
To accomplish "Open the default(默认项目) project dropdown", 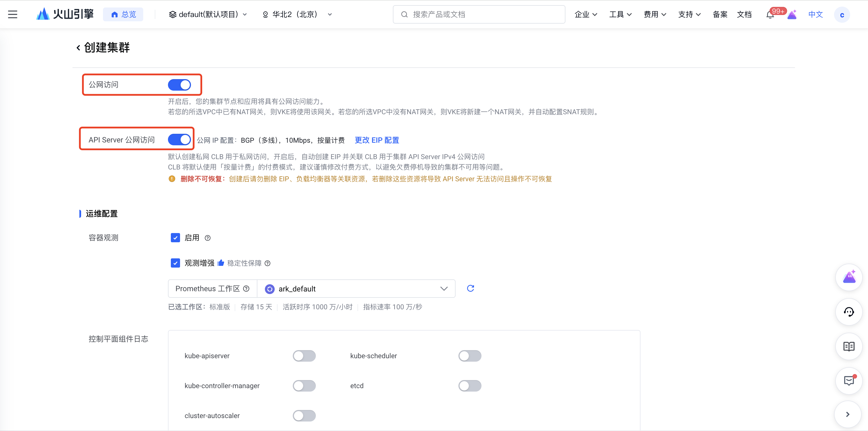I will click(x=208, y=14).
